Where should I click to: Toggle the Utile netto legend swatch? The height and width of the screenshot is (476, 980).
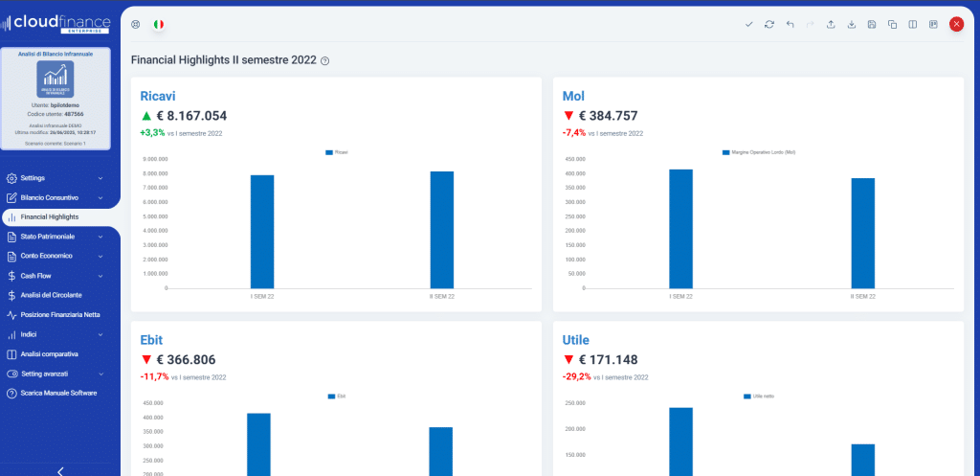point(746,396)
